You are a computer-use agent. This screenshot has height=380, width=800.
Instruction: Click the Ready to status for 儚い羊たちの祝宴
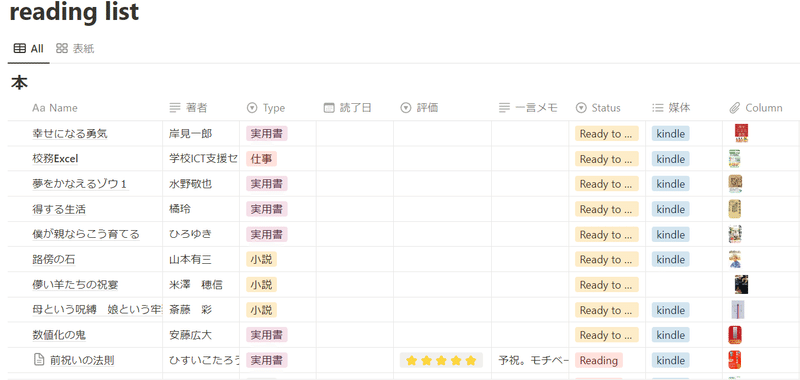click(607, 285)
